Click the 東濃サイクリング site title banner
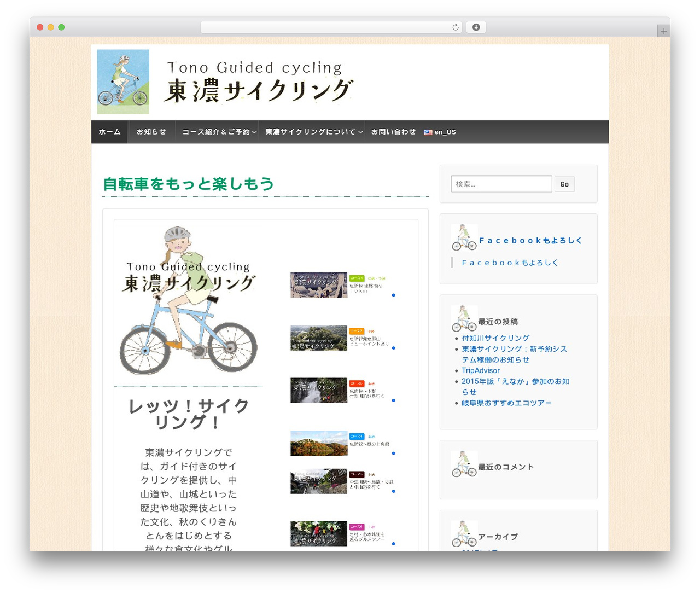Viewport: 700px width, 593px height. click(258, 82)
